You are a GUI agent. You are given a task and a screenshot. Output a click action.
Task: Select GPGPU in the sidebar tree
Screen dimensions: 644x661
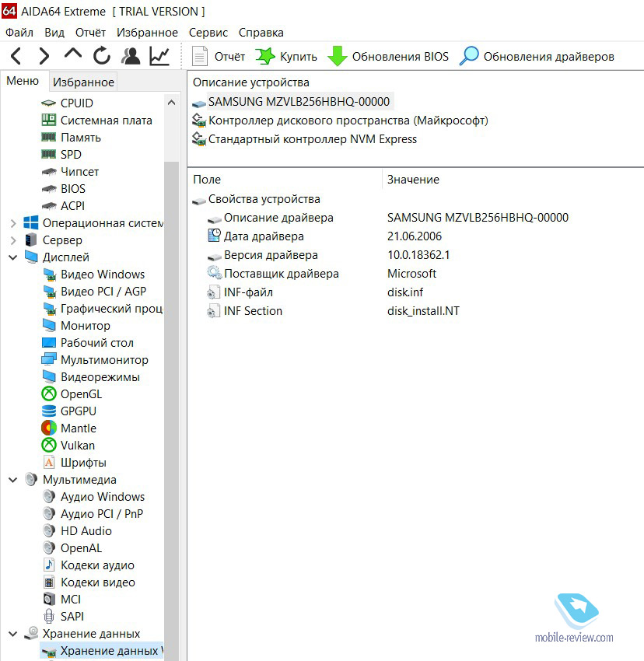pyautogui.click(x=79, y=411)
